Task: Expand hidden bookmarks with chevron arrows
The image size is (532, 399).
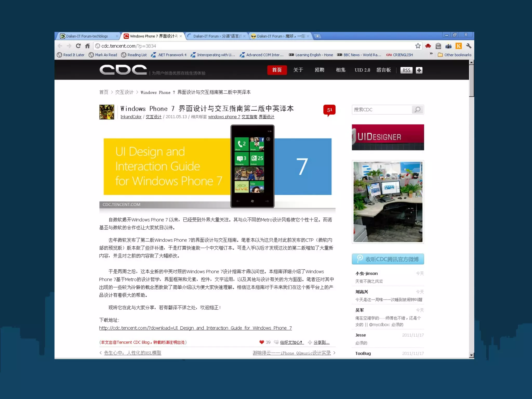Action: click(x=431, y=54)
